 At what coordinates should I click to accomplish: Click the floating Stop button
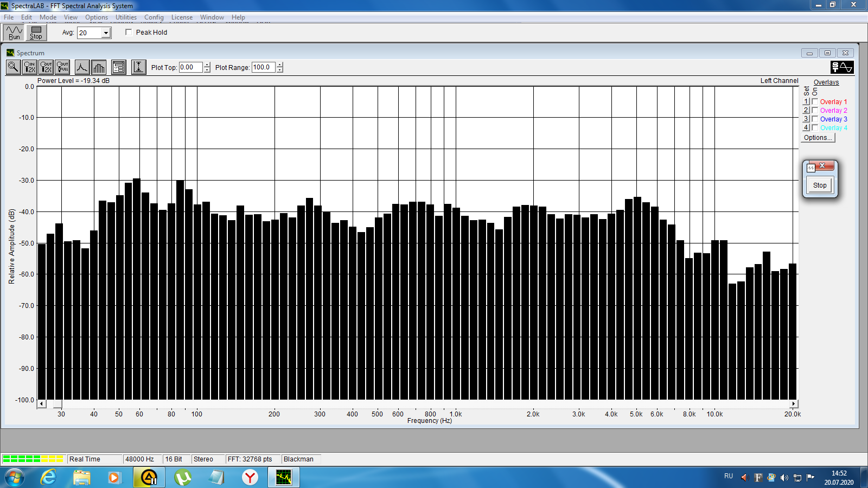point(820,185)
